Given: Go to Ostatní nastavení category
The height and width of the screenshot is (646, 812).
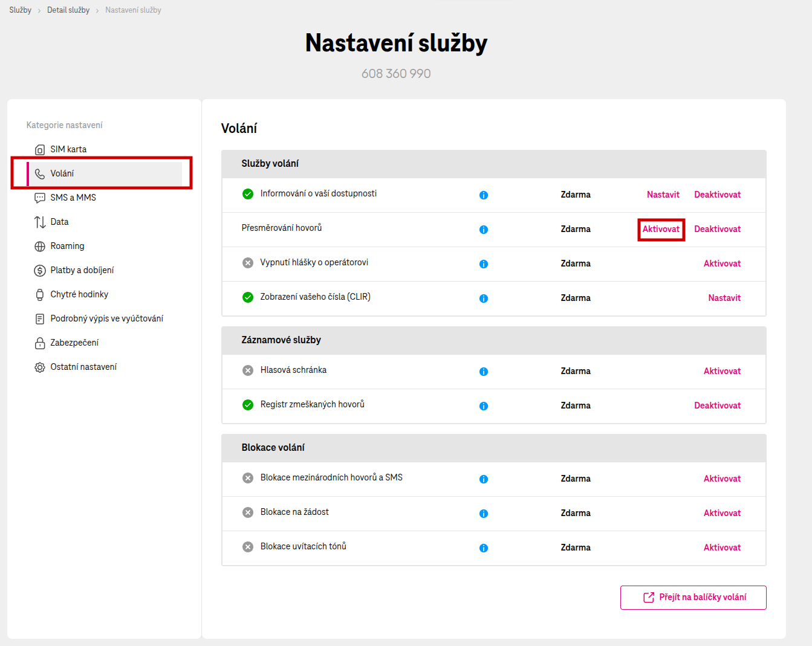Looking at the screenshot, I should pos(83,367).
